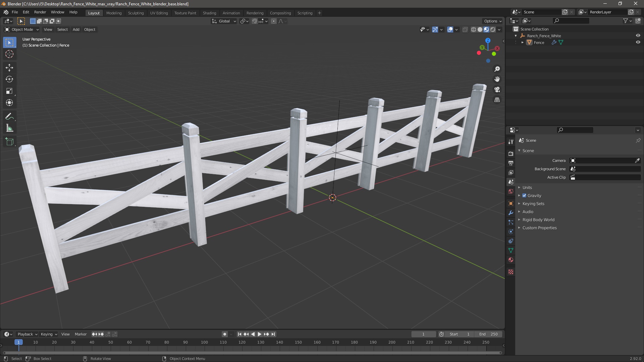
Task: Select the Scale tool
Action: click(9, 91)
